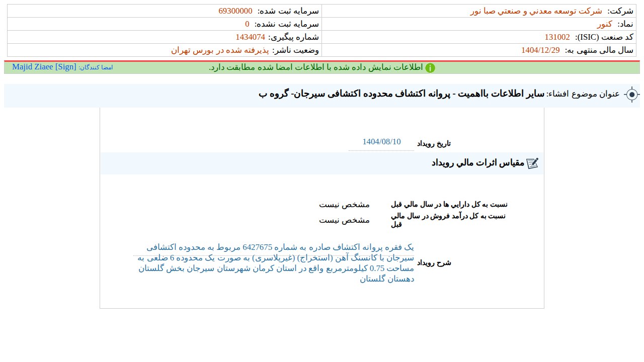Click the ISIC industry code 131002
This screenshot has height=362, width=644.
tap(557, 37)
